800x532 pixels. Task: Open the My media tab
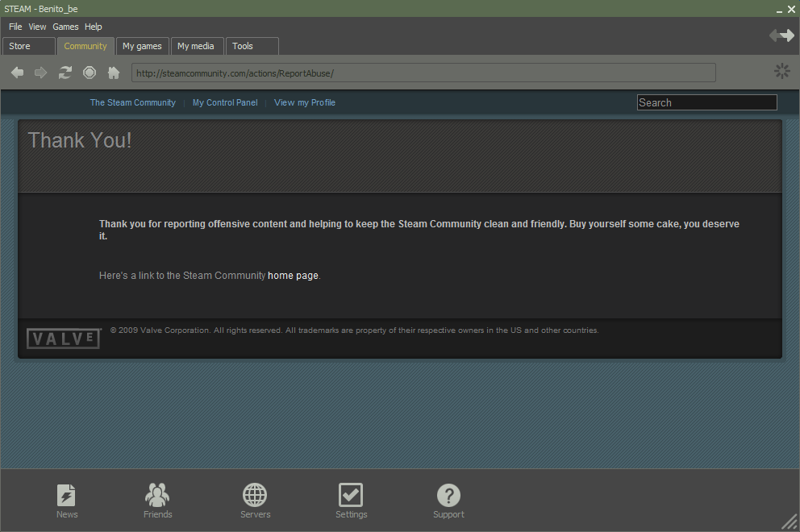[x=197, y=46]
